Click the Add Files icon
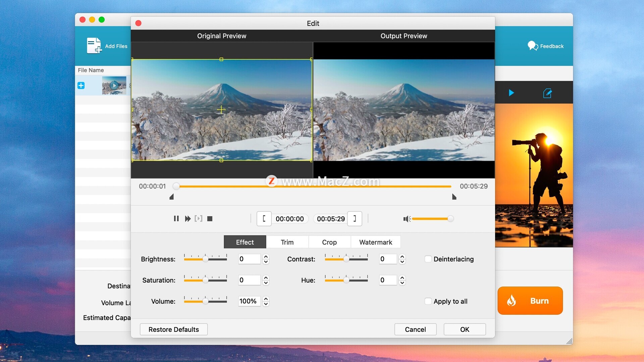The height and width of the screenshot is (362, 644). point(94,46)
